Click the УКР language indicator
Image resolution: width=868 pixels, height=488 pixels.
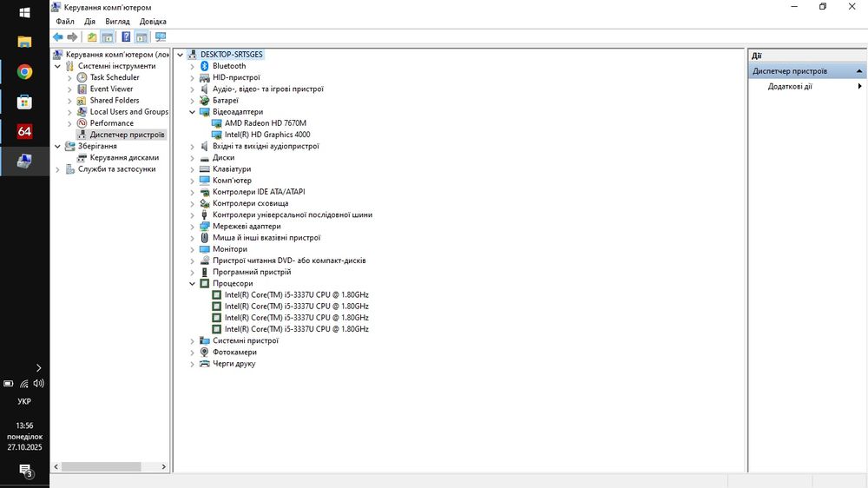24,401
